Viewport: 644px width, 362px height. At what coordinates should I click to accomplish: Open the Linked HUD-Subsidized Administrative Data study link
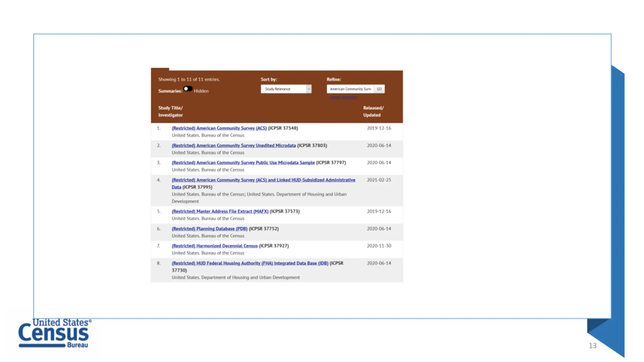point(263,184)
